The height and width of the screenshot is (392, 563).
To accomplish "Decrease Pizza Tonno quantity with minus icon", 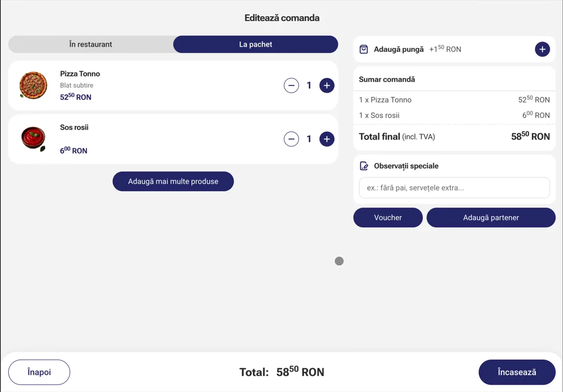I will (291, 85).
